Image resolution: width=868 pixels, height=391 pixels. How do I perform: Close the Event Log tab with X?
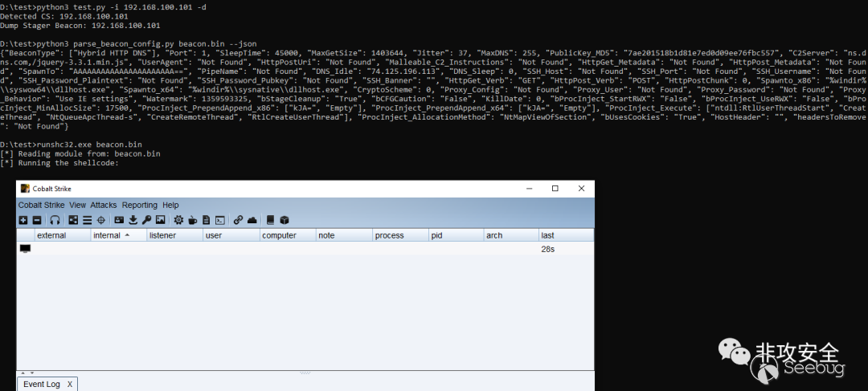pyautogui.click(x=70, y=384)
